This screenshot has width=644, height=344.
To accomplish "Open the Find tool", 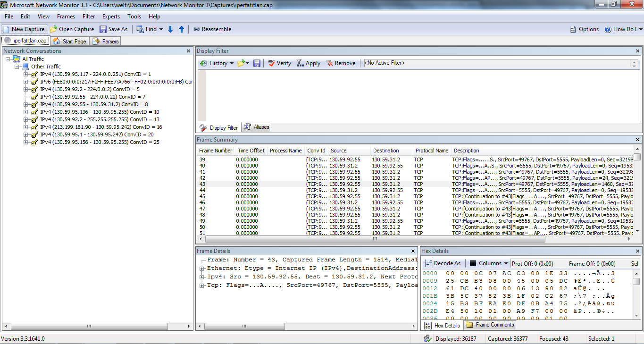I will 147,29.
